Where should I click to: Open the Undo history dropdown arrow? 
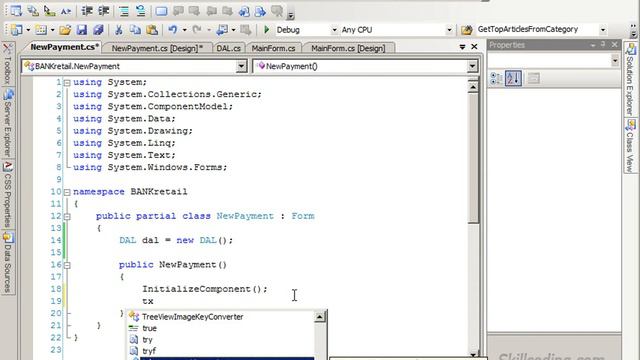184,30
